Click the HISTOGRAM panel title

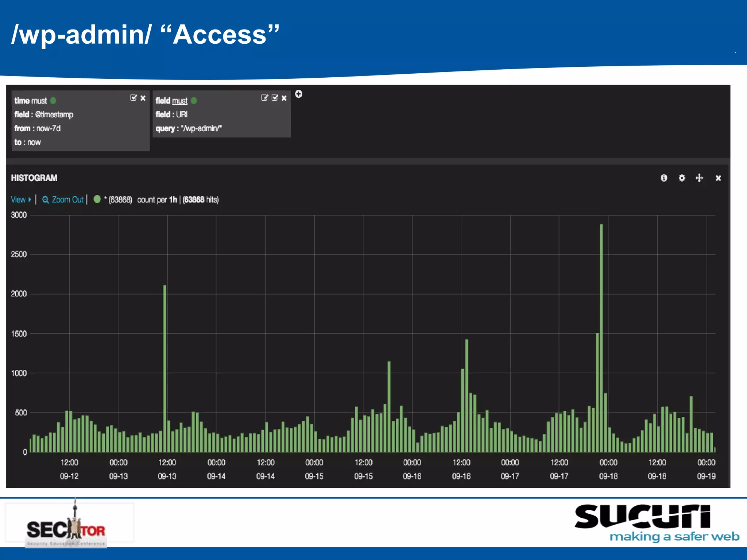(34, 178)
